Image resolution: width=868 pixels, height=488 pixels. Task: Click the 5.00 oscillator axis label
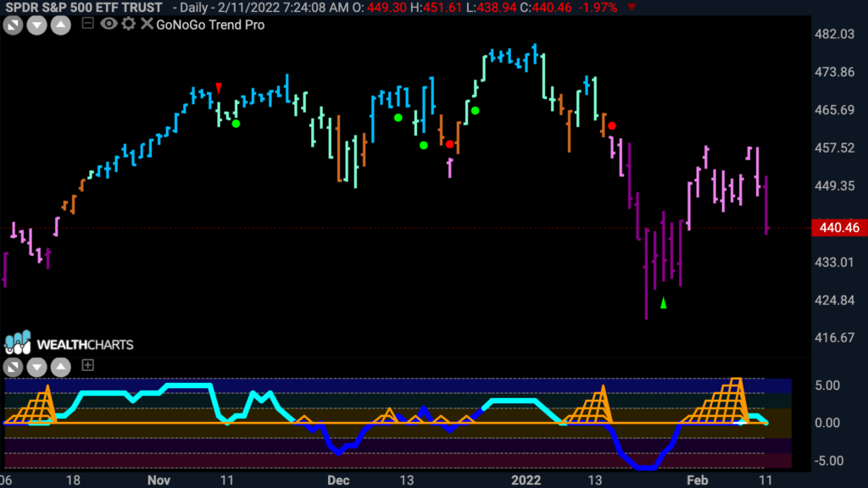click(827, 385)
